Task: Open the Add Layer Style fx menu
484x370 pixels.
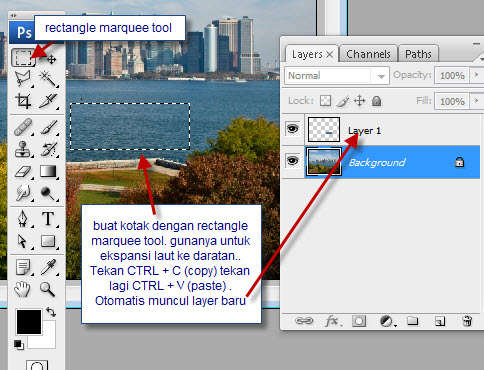Action: coord(333,321)
